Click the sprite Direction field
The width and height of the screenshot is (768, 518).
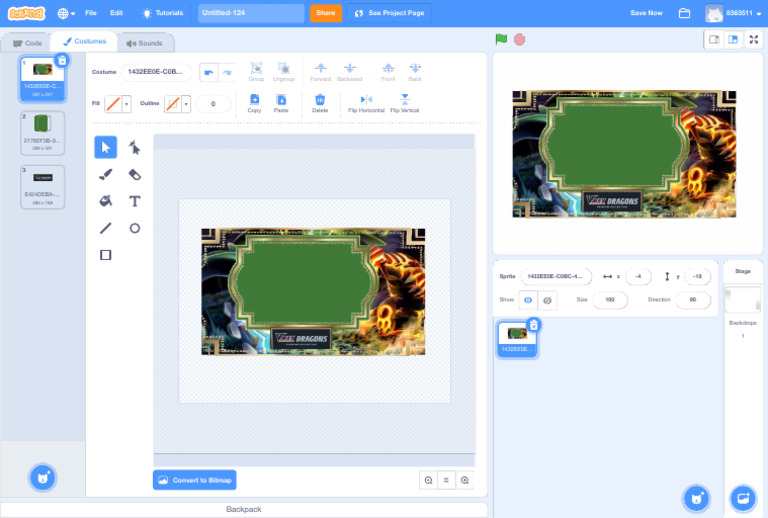click(x=693, y=300)
